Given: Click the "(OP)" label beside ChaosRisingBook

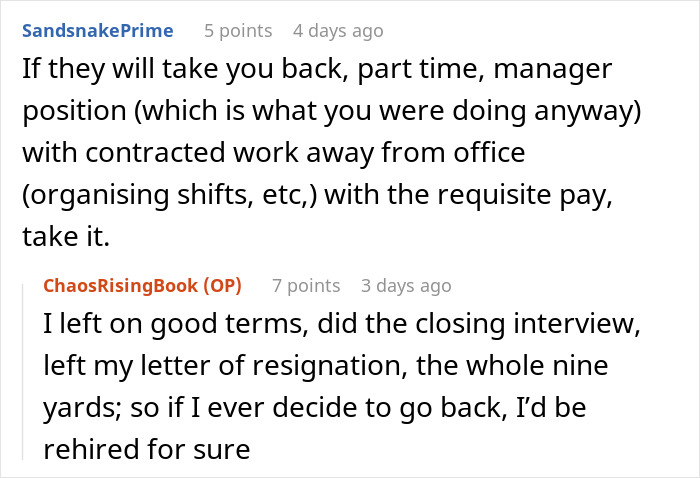Looking at the screenshot, I should pos(220,286).
